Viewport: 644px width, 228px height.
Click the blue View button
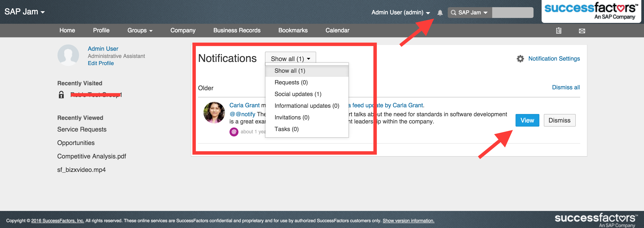tap(527, 120)
